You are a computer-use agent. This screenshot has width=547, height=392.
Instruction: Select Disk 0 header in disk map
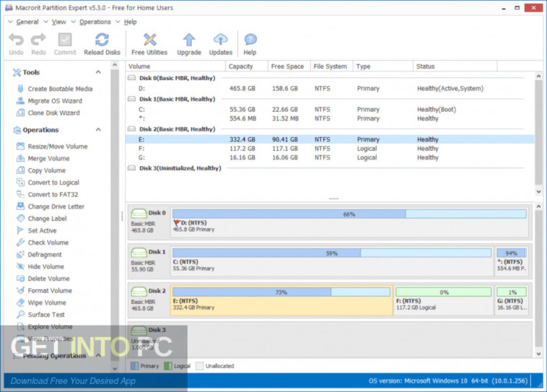(x=149, y=222)
